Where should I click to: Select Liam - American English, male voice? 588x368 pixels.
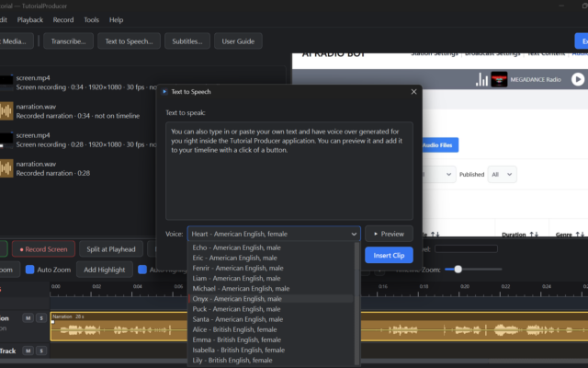pos(271,278)
